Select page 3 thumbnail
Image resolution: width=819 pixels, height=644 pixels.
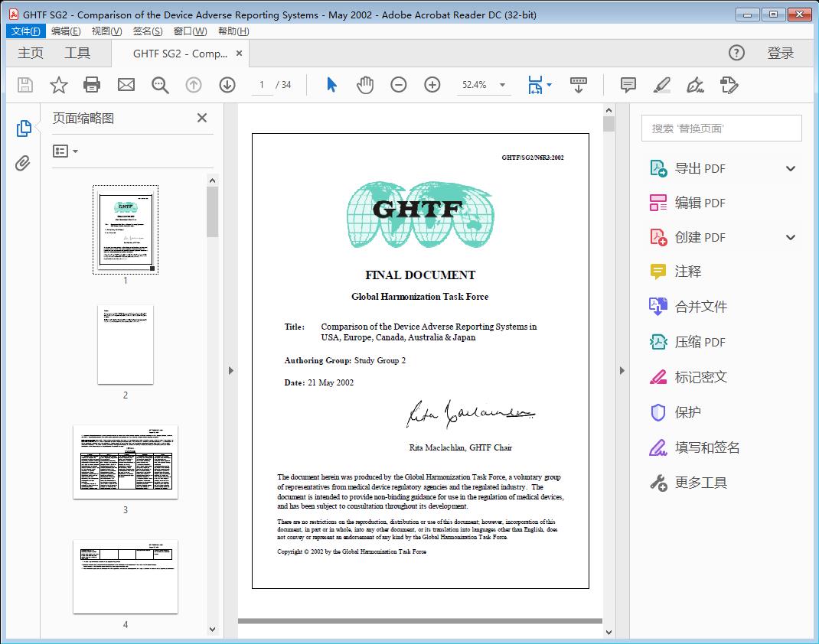click(x=126, y=462)
